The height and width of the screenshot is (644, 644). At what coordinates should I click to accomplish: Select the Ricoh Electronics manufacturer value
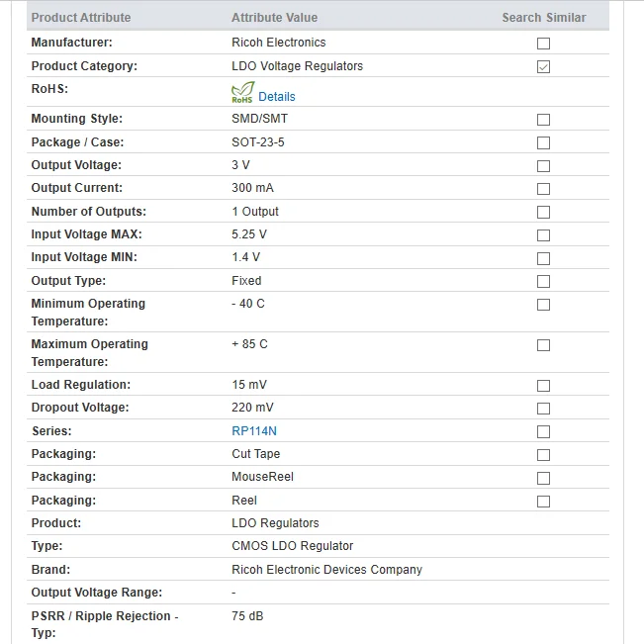pyautogui.click(x=278, y=43)
